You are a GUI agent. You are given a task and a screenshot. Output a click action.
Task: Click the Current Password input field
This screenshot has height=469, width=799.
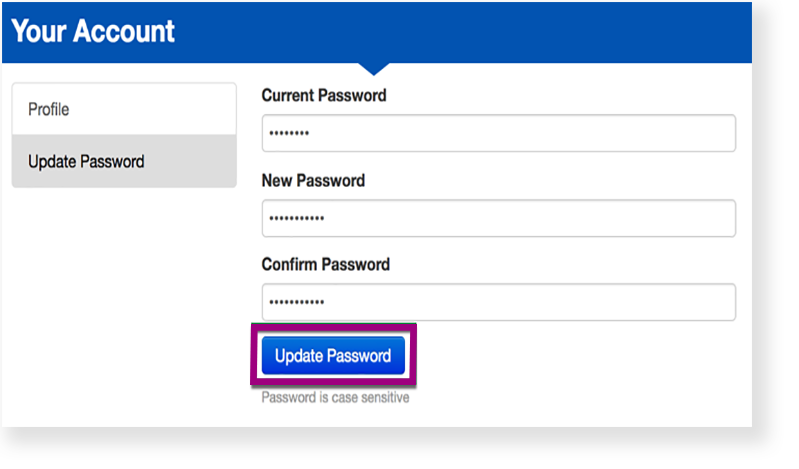pos(498,133)
